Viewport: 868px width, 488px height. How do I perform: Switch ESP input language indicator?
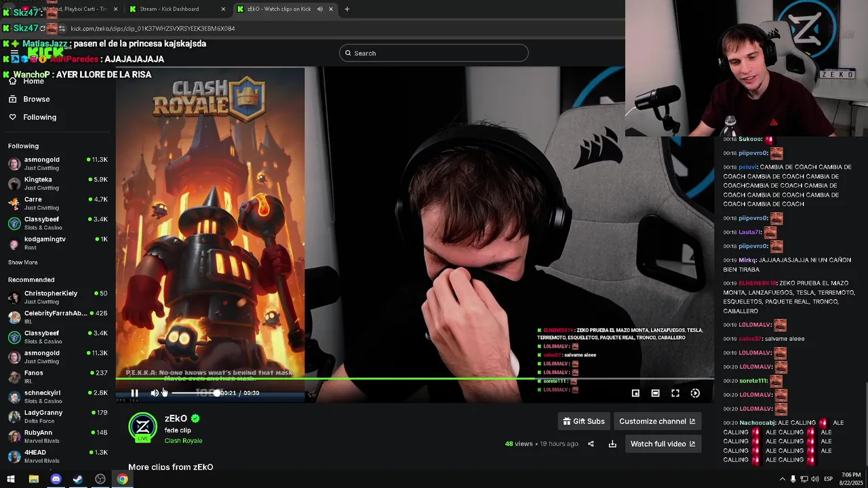(x=828, y=479)
